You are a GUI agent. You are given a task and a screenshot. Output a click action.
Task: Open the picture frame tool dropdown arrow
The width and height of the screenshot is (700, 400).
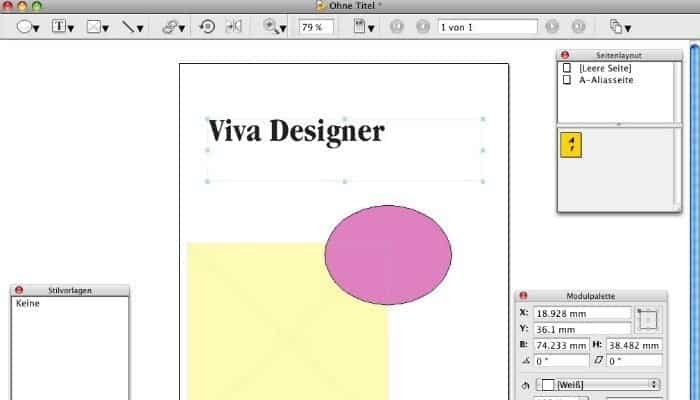point(105,29)
